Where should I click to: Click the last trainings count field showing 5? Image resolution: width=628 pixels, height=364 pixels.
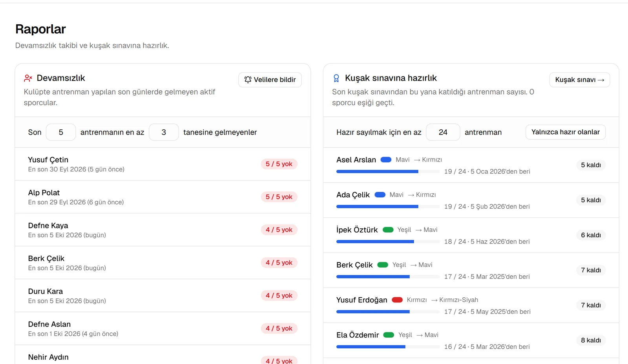point(61,132)
